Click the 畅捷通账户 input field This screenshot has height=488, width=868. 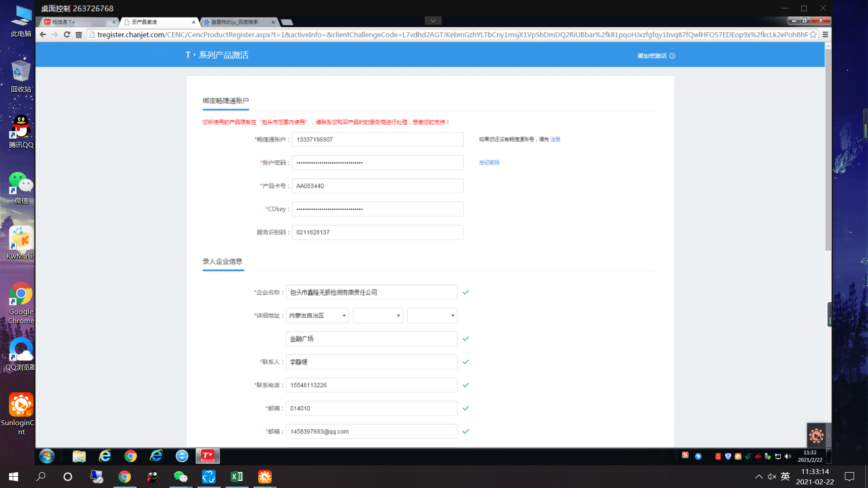pyautogui.click(x=377, y=140)
